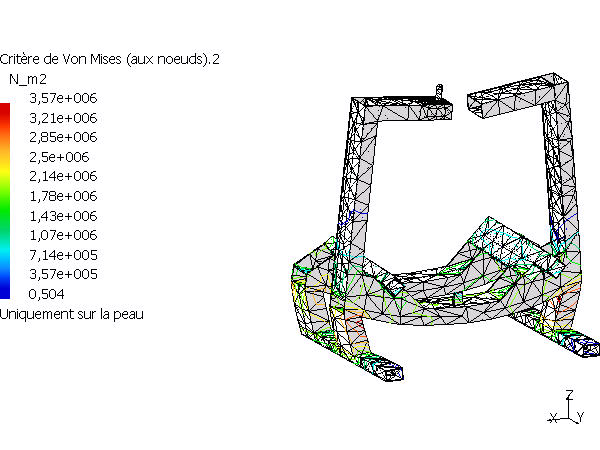600x450 pixels.
Task: Select the title 'Critère de Von Mises (aux noeuds).2'
Action: pos(110,59)
